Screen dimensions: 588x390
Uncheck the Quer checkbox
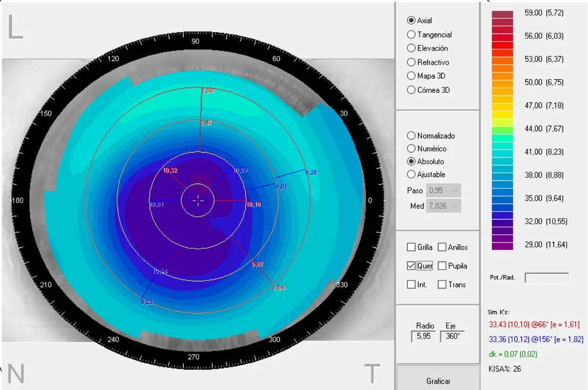[411, 266]
